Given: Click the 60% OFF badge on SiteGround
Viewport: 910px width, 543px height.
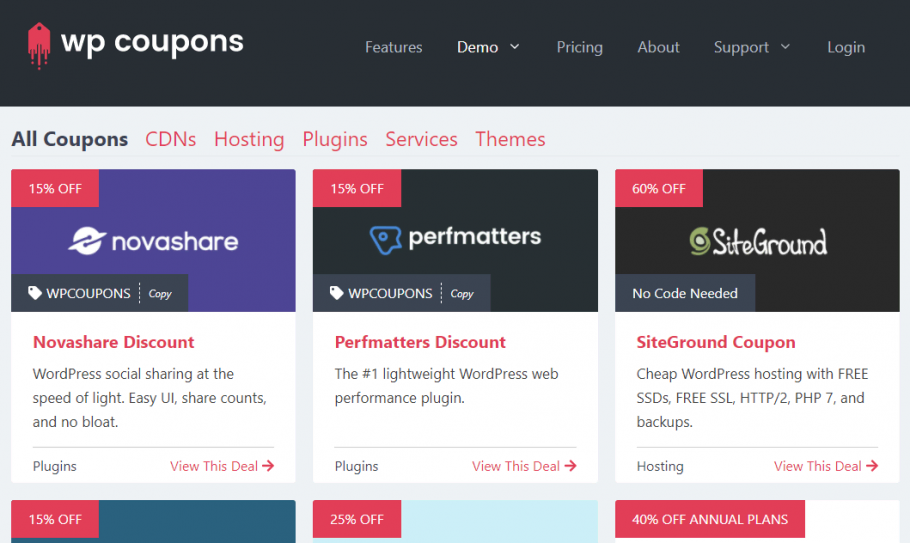Looking at the screenshot, I should 659,188.
